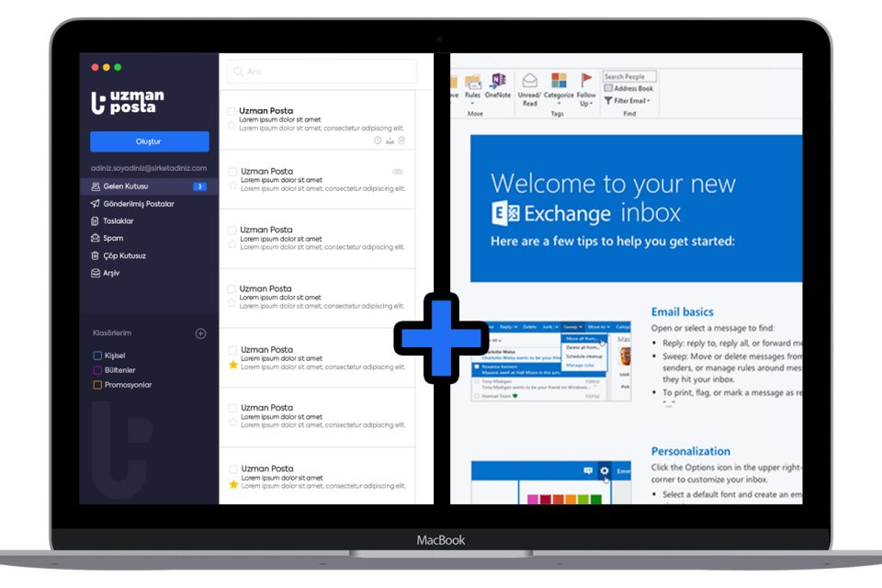Star the third email in the message list

pos(232,244)
